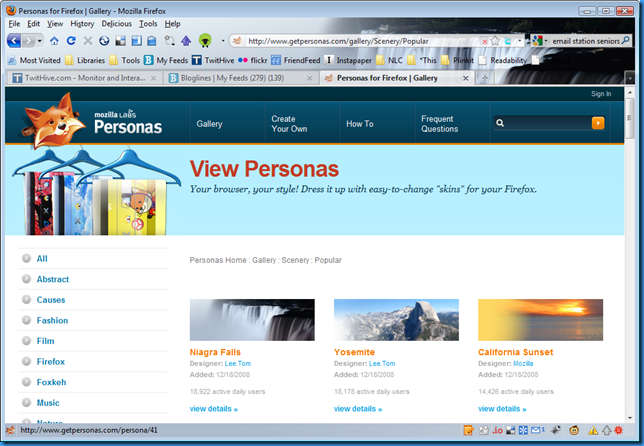
Task: Click the red sun-shaped status bar icon
Action: click(x=619, y=430)
